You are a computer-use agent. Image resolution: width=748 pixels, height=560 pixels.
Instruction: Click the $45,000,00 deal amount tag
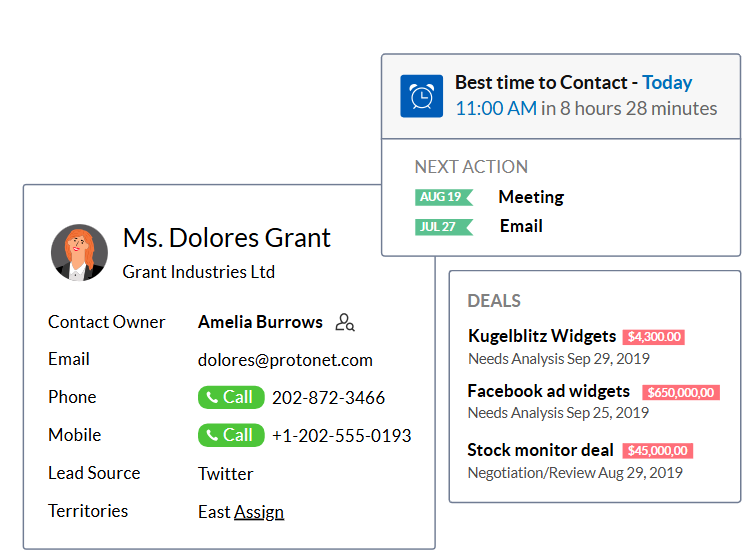[x=657, y=451]
